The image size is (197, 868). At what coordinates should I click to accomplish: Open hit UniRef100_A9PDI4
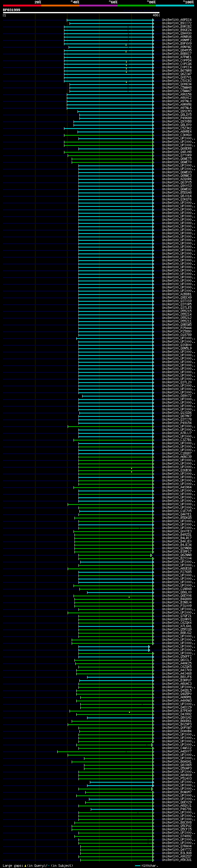click(177, 20)
